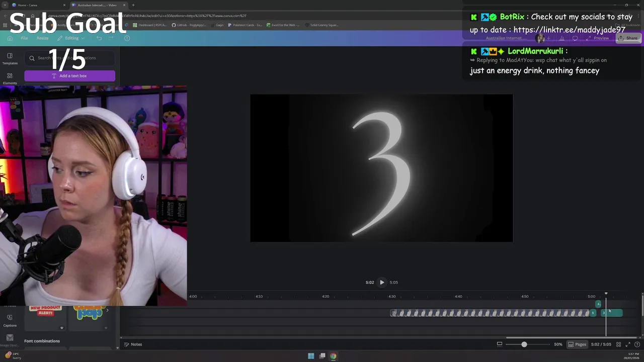The image size is (644, 362).
Task: Open the help question mark icon
Action: coord(637,344)
